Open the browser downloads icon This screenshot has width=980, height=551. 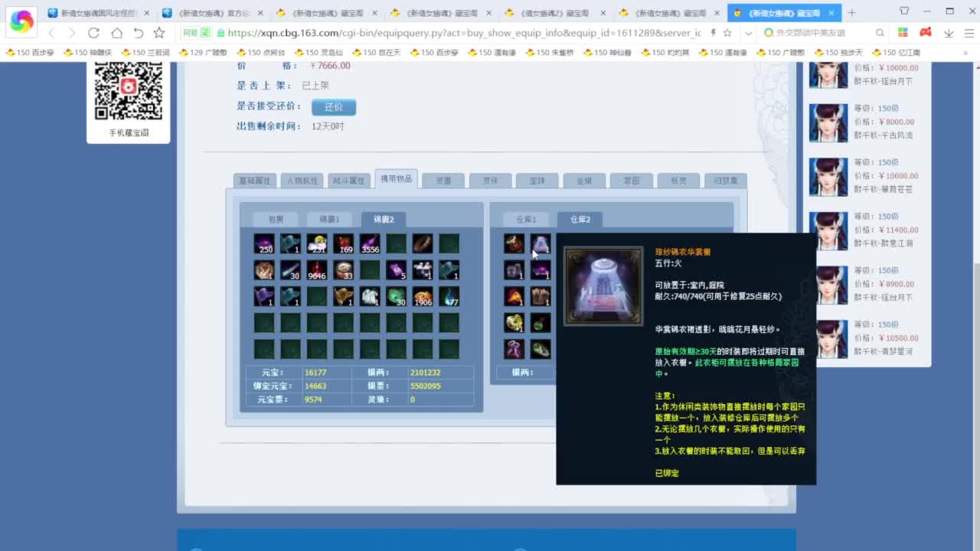pyautogui.click(x=949, y=33)
